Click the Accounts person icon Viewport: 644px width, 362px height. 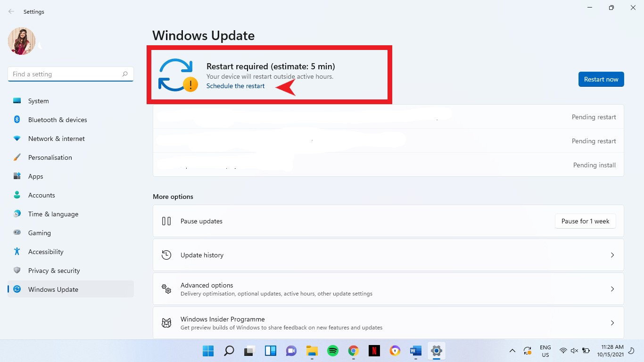(x=17, y=195)
